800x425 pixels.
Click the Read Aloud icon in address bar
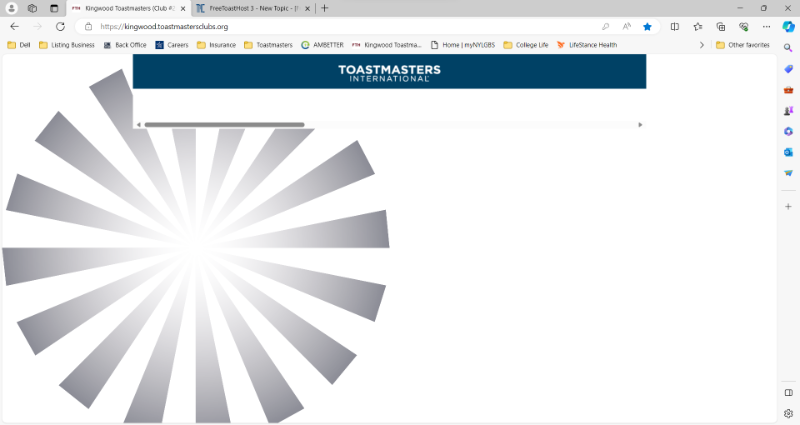[627, 27]
